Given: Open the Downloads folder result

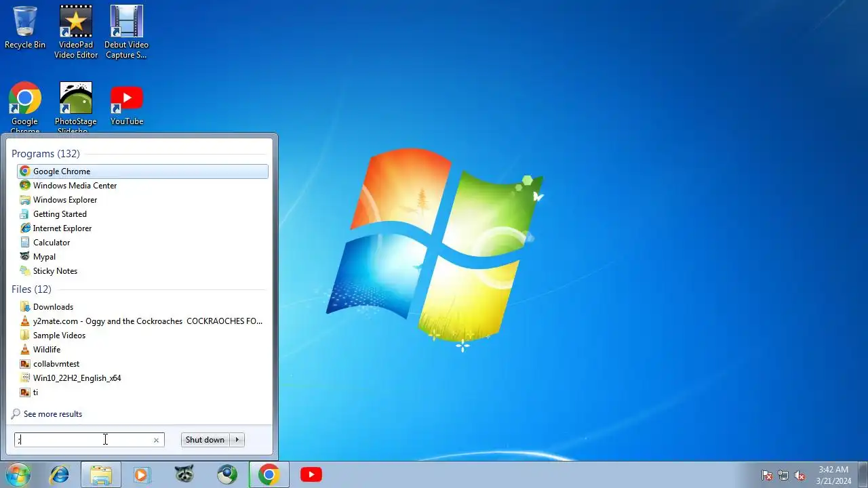Looking at the screenshot, I should tap(142, 307).
